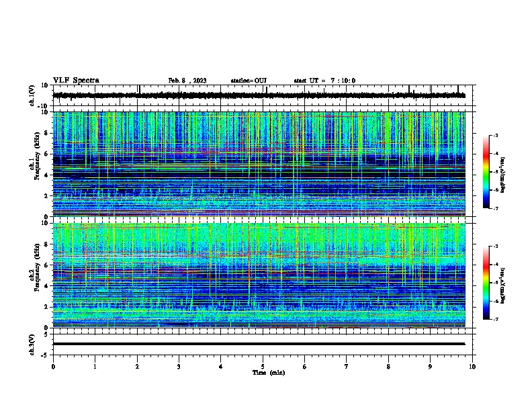Click the ch.3 flat voltage trace
Image resolution: width=532 pixels, height=411 pixels.
(259, 344)
